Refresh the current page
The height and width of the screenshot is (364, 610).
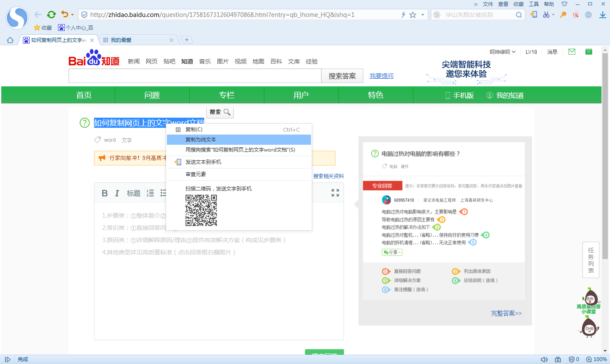click(x=51, y=14)
